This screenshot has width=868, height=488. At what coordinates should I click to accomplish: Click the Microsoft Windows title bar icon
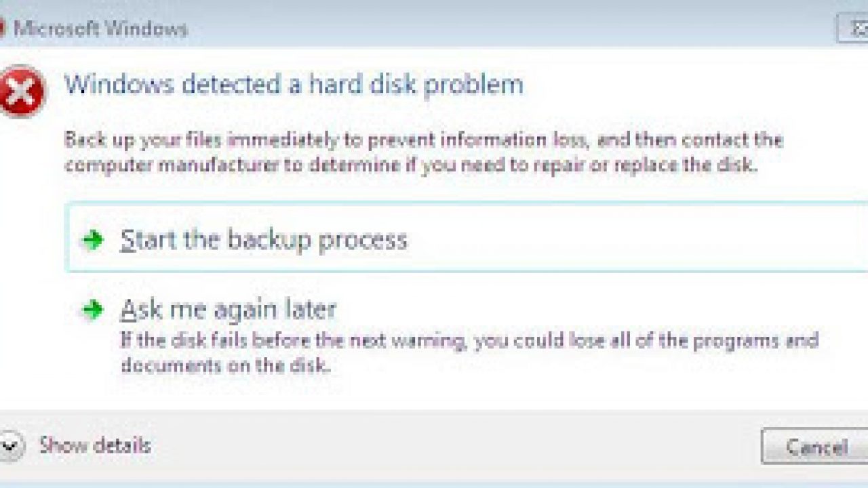[x=3, y=29]
